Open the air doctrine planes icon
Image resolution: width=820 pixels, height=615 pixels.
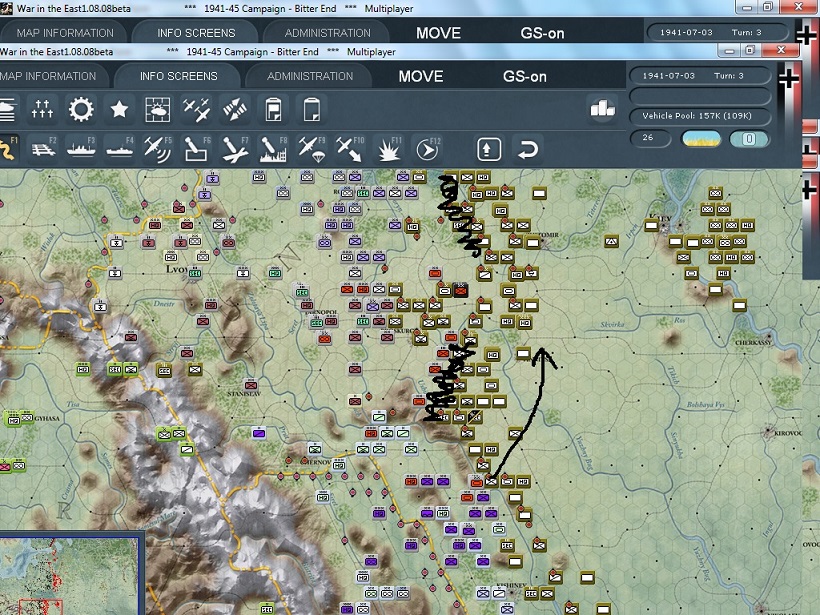196,109
